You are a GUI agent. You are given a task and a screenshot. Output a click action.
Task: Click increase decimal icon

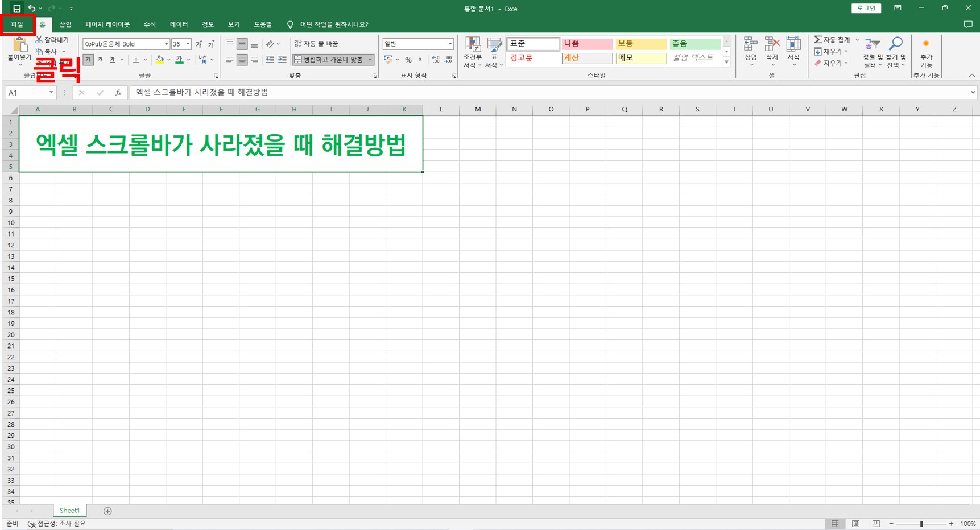point(436,60)
